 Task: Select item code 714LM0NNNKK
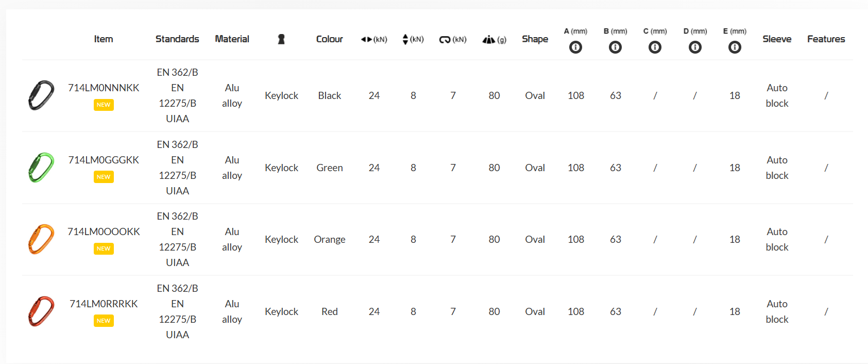(104, 88)
